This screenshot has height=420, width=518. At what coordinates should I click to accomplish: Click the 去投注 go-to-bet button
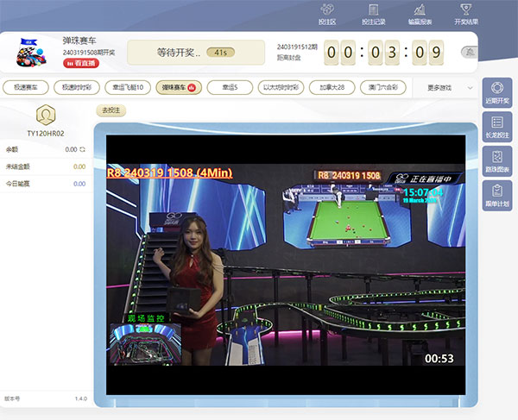point(111,110)
